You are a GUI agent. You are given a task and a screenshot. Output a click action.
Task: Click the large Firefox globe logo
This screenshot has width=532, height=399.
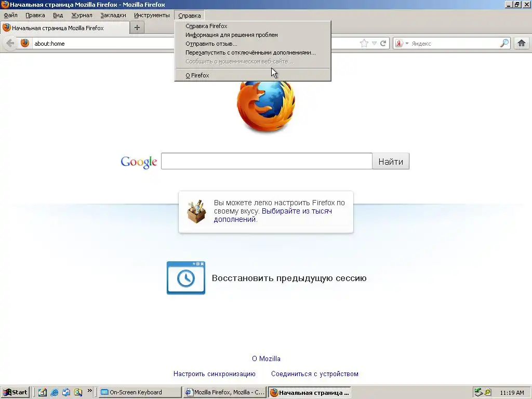[x=266, y=107]
